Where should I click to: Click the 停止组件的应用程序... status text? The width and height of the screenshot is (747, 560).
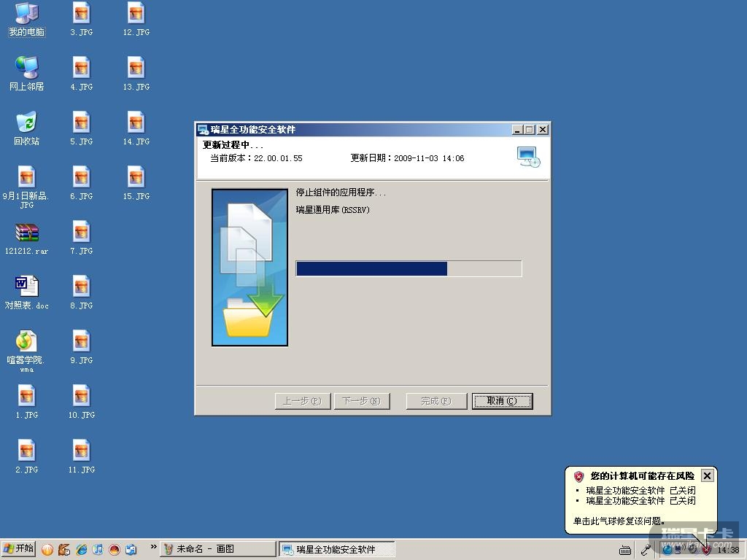coord(341,192)
